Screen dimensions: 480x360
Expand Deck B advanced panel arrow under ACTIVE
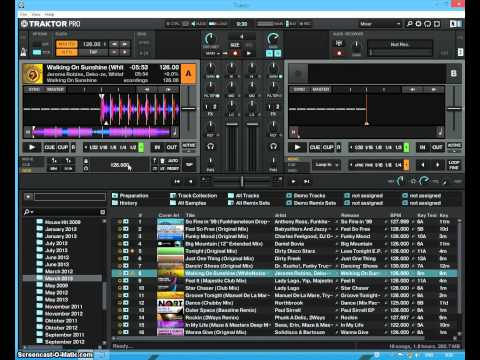click(x=454, y=151)
